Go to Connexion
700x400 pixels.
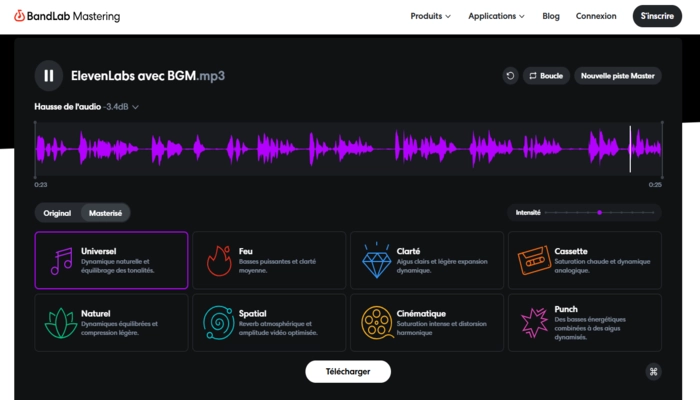[596, 16]
